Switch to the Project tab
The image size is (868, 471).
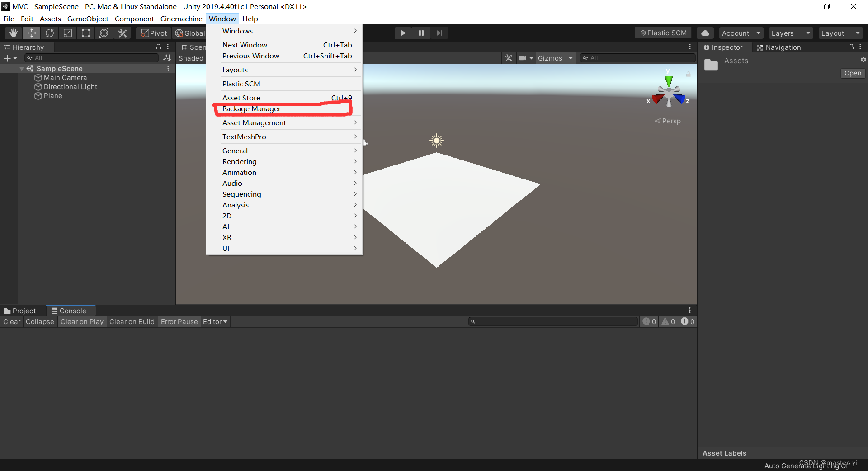20,311
